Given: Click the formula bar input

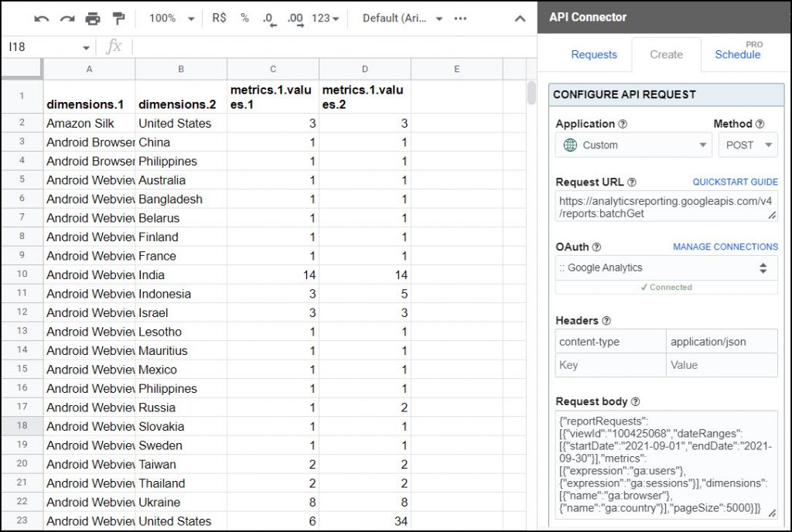Looking at the screenshot, I should pyautogui.click(x=333, y=47).
